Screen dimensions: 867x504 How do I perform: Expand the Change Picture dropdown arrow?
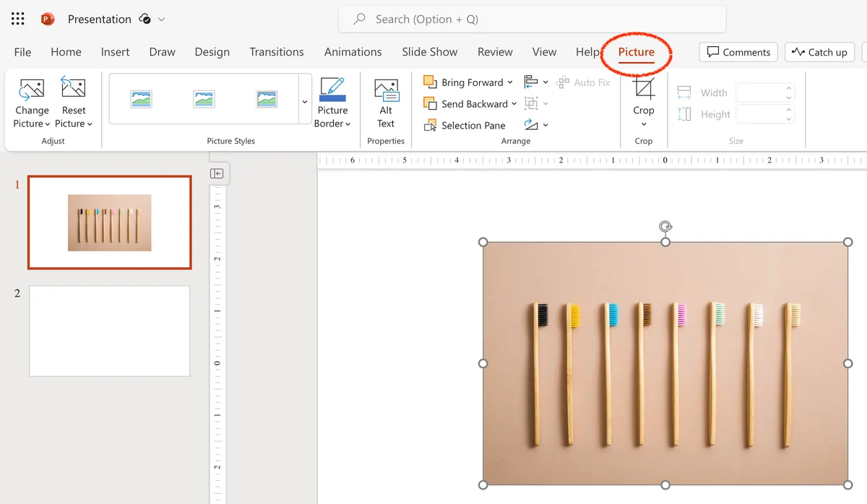point(48,124)
